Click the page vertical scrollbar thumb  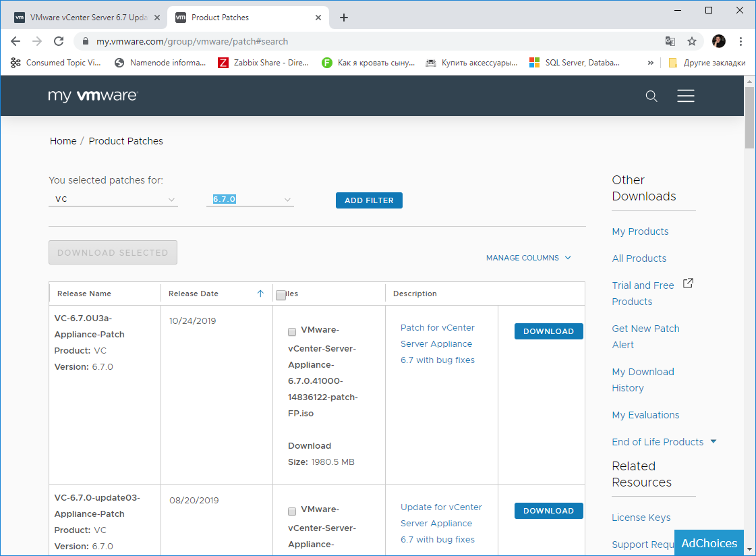pyautogui.click(x=749, y=118)
